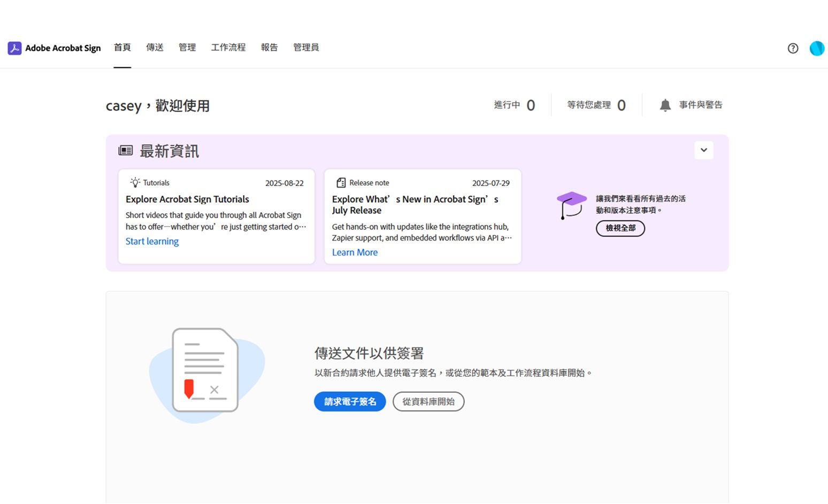Click the Release note document icon
This screenshot has height=504, width=828.
341,183
